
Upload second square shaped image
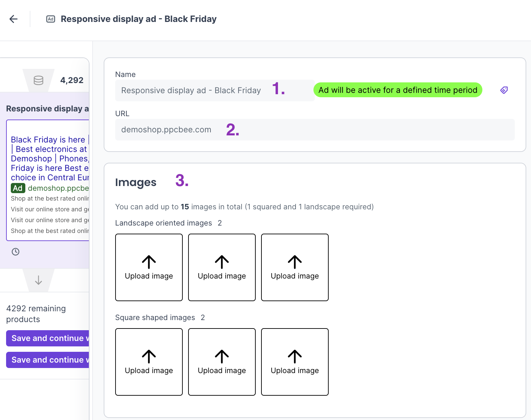[222, 362]
